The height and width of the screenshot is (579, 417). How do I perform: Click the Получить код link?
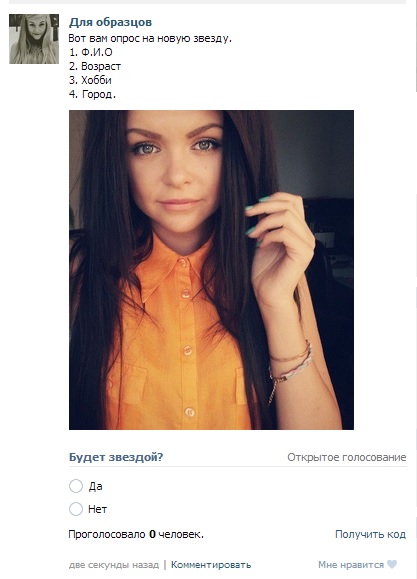pyautogui.click(x=370, y=534)
